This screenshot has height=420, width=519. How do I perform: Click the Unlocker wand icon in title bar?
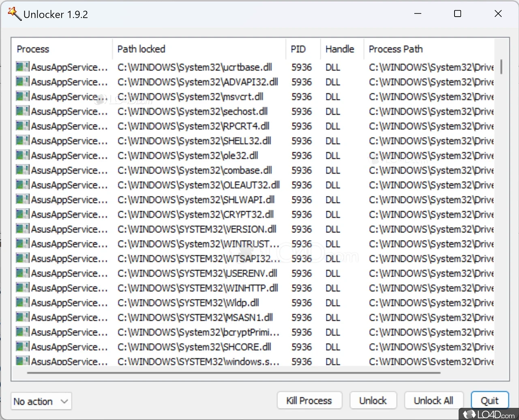click(14, 14)
